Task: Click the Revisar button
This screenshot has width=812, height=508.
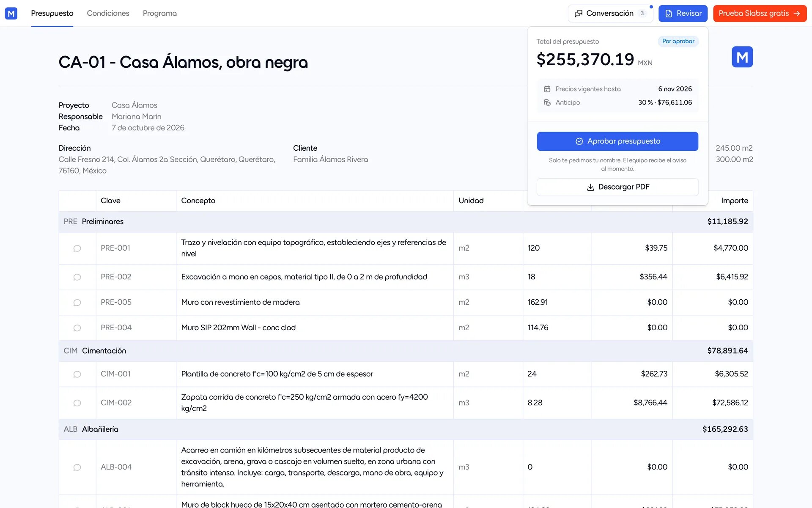Action: pos(683,14)
